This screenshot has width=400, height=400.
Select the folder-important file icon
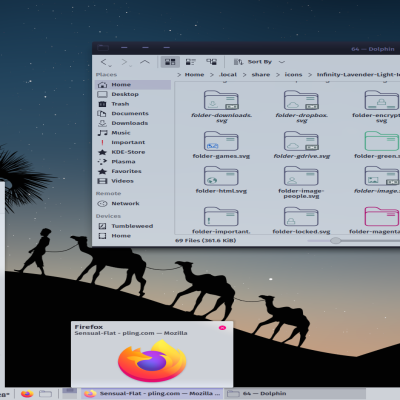[221, 217]
